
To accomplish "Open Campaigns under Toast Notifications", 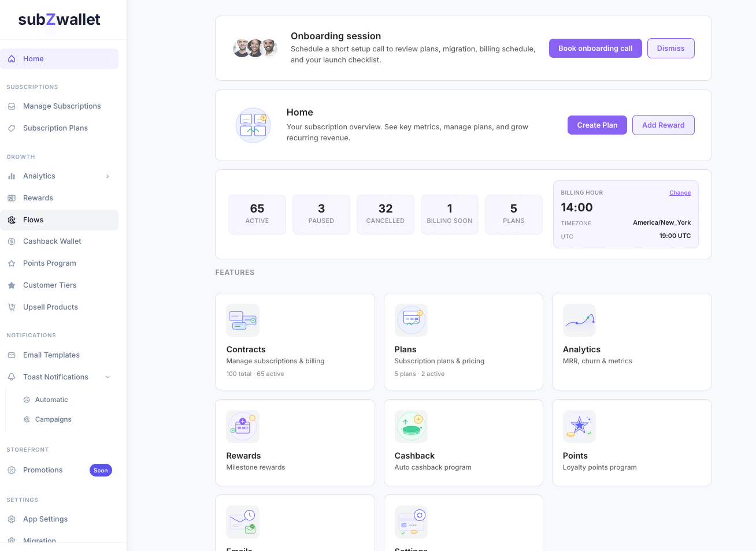I will (53, 419).
